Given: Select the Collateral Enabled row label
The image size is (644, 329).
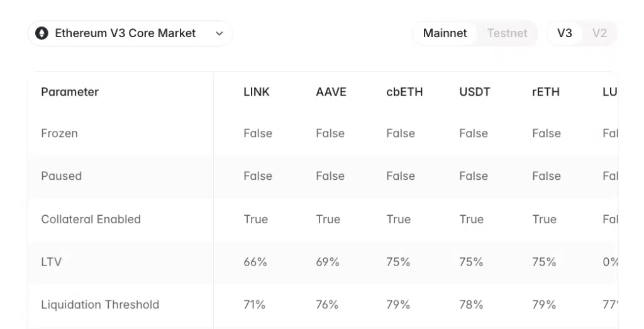Looking at the screenshot, I should 91,220.
